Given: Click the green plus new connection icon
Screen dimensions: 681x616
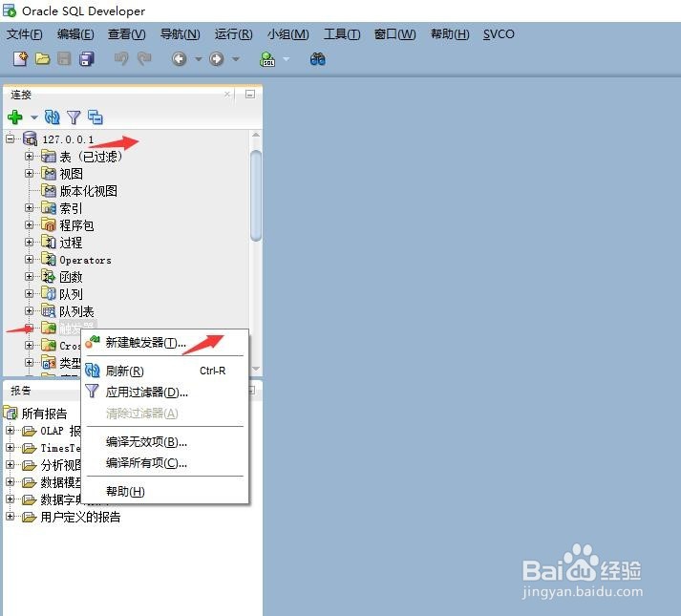Looking at the screenshot, I should (x=15, y=117).
